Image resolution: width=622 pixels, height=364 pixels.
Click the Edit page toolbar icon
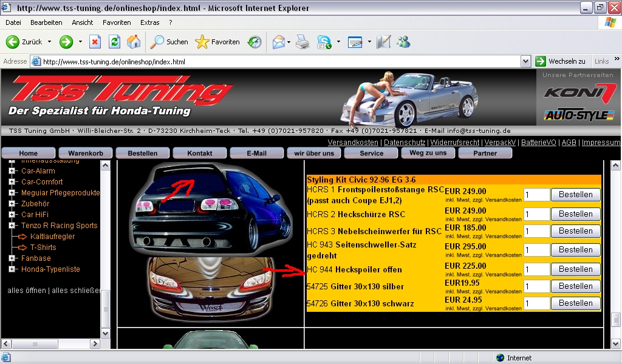click(355, 42)
